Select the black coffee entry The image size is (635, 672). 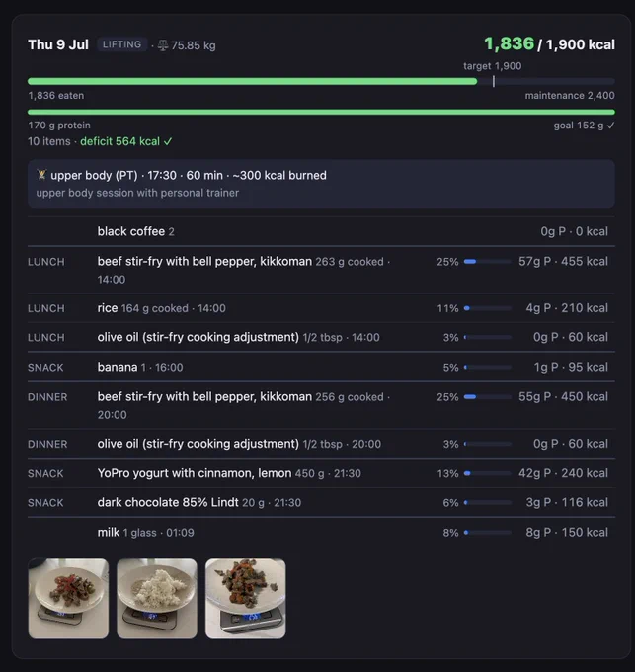(x=321, y=231)
